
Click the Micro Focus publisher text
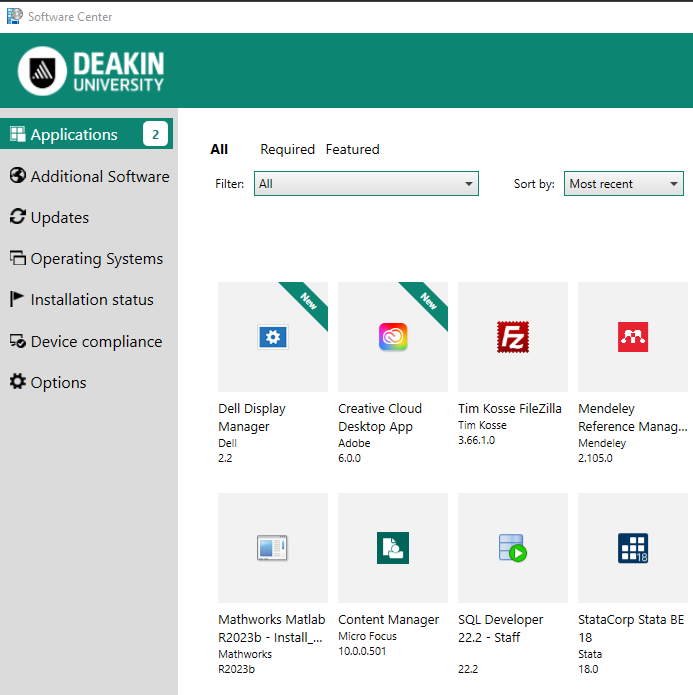[367, 636]
